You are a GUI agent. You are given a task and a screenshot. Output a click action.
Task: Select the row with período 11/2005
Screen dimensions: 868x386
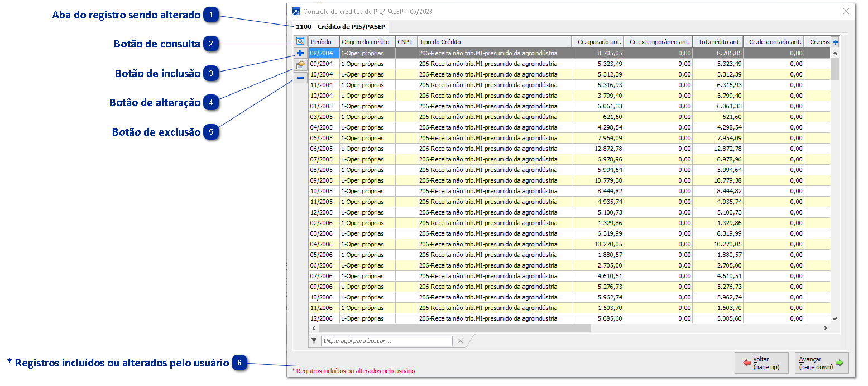[x=569, y=202]
